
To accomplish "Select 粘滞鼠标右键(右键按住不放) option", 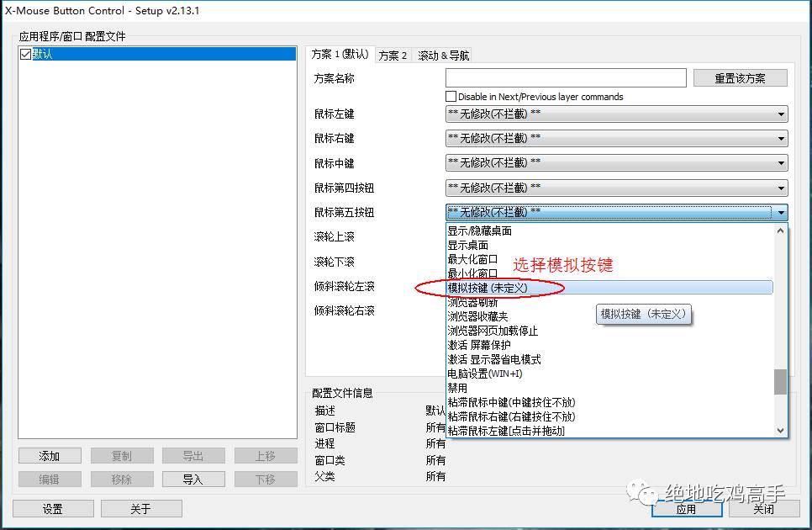I will 512,416.
